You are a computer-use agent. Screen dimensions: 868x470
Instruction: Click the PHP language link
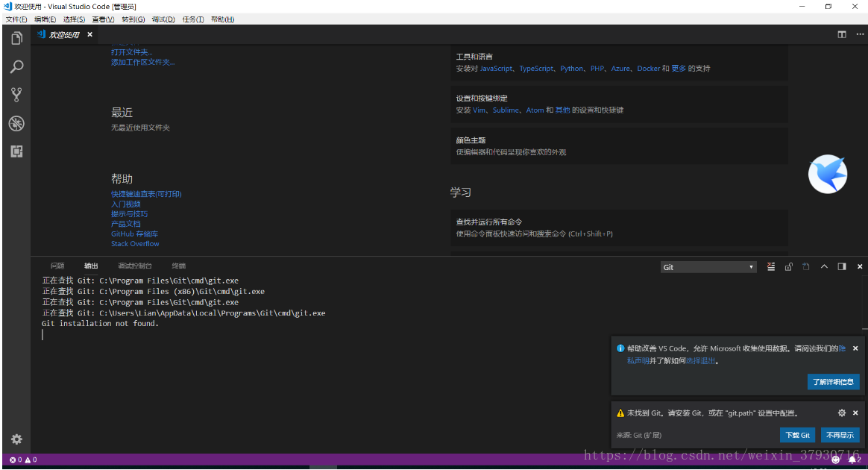pos(597,69)
